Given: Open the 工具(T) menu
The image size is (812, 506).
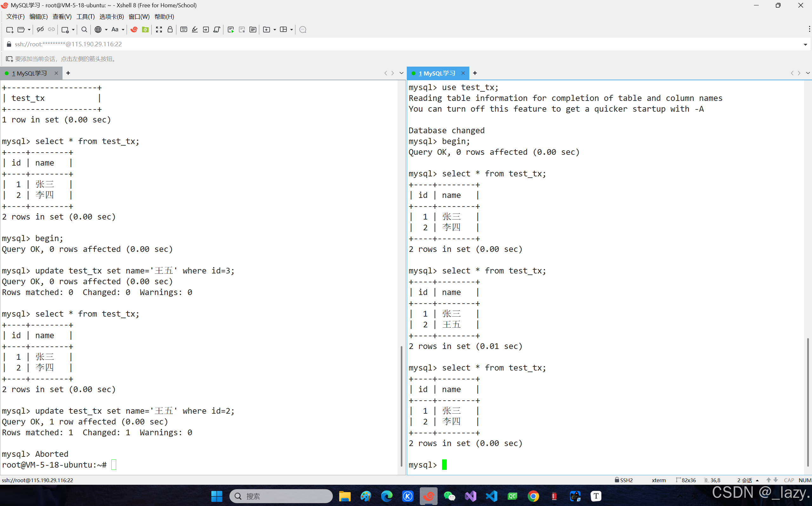Looking at the screenshot, I should [85, 16].
